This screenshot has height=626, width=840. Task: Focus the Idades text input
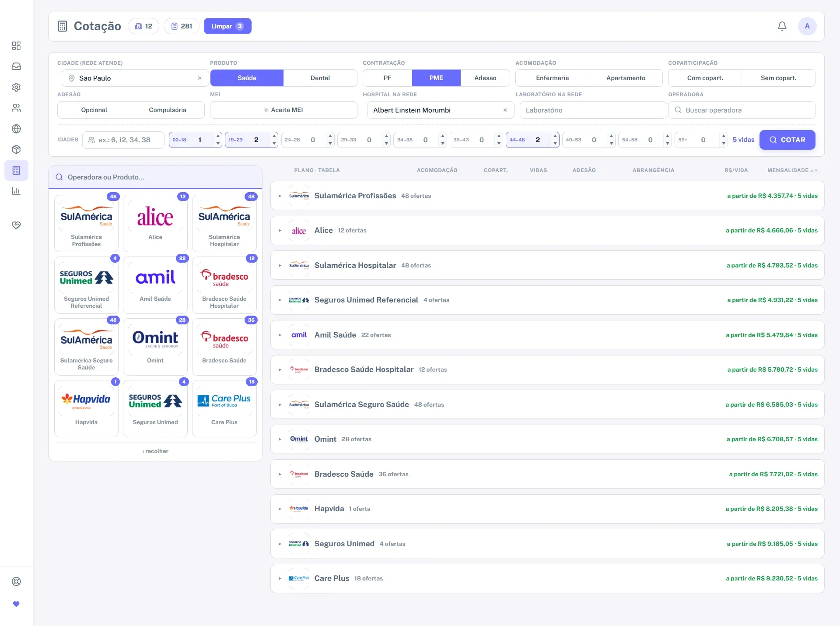click(x=123, y=140)
